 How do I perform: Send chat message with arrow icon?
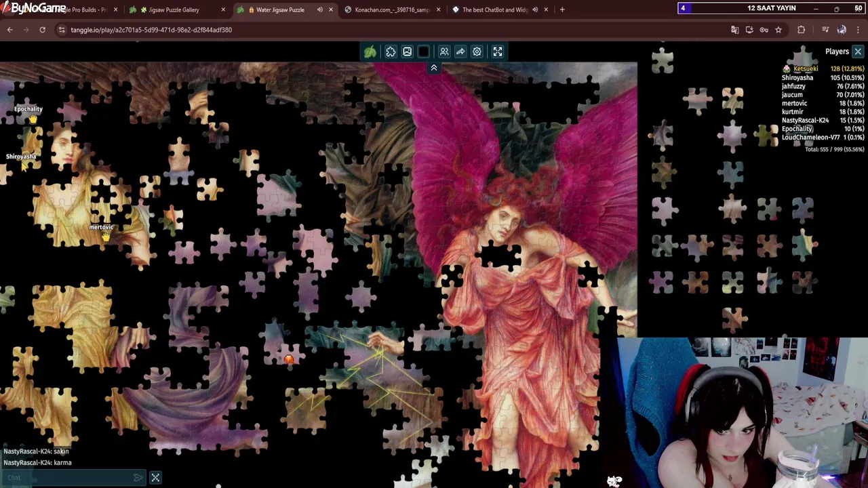(x=138, y=478)
